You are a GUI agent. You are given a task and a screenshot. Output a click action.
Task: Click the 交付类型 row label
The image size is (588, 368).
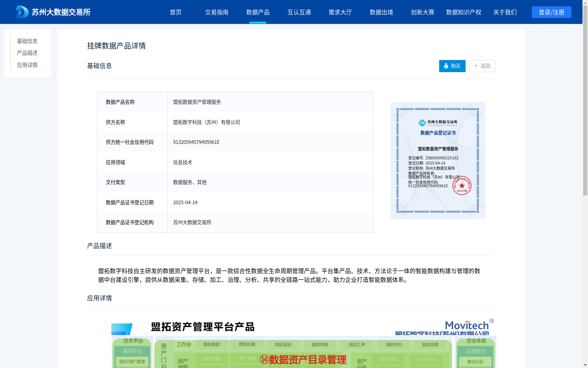click(x=115, y=182)
